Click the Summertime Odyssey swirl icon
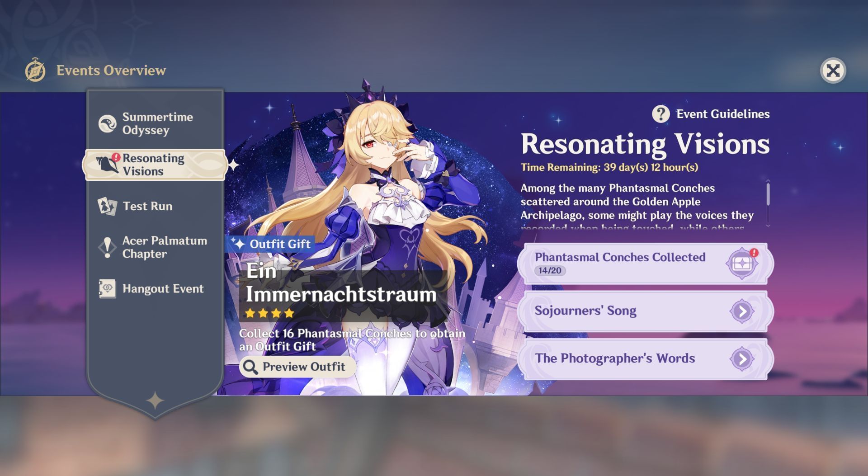This screenshot has height=476, width=868. click(x=108, y=123)
